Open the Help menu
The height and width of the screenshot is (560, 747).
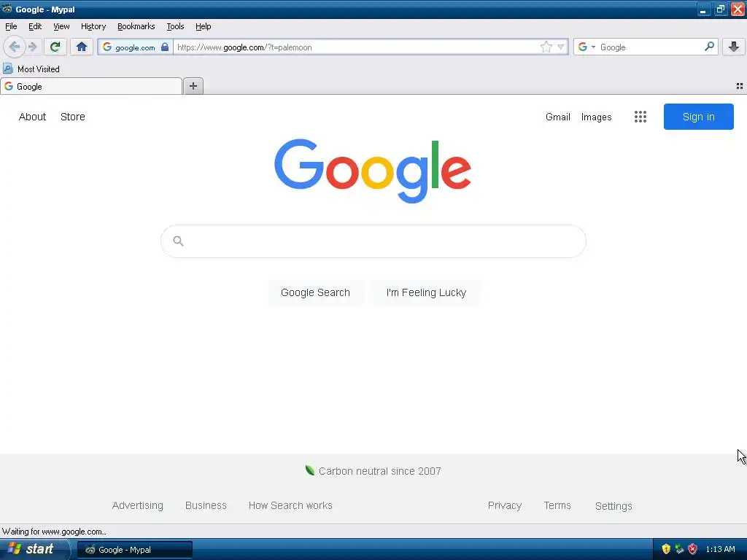[x=204, y=26]
